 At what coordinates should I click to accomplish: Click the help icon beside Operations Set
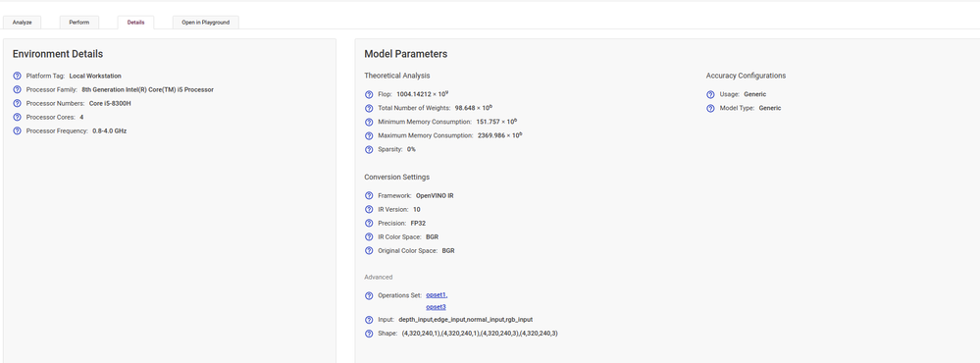pyautogui.click(x=369, y=295)
